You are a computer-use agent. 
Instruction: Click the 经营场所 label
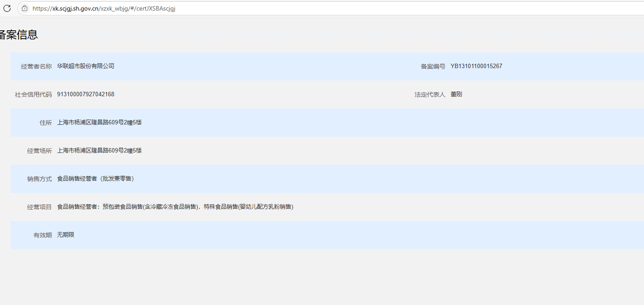coord(40,151)
